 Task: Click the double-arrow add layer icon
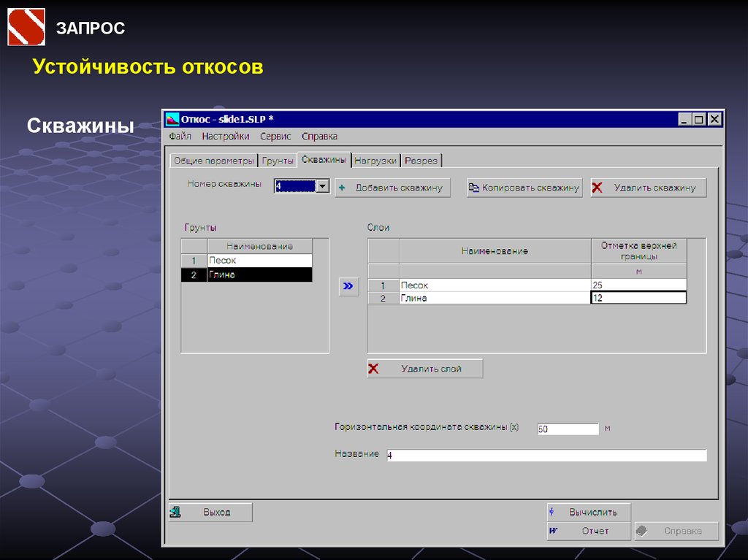pos(348,286)
